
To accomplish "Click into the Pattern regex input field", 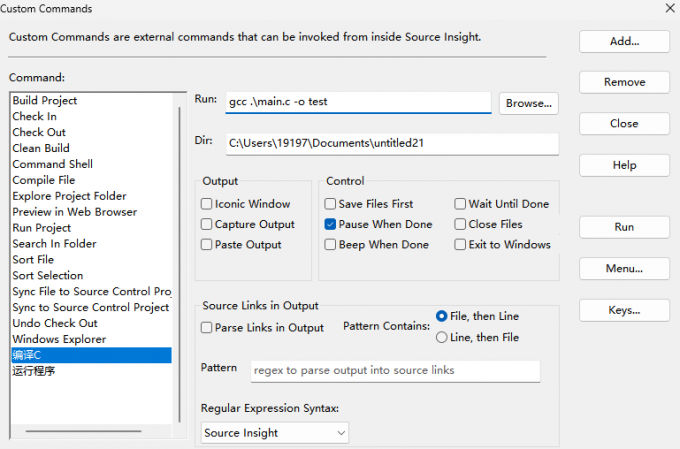I will [x=395, y=371].
